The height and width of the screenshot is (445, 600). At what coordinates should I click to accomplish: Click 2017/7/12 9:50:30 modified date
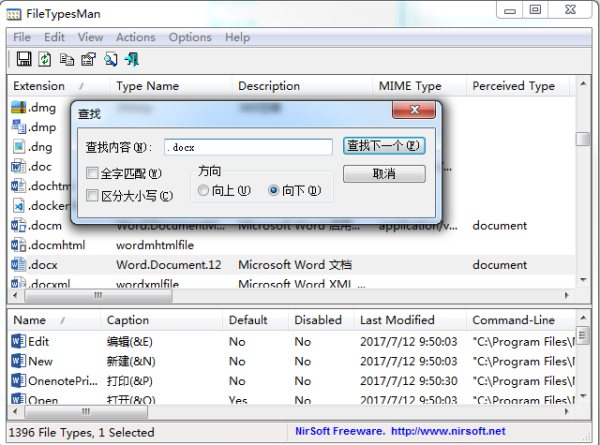(x=409, y=381)
